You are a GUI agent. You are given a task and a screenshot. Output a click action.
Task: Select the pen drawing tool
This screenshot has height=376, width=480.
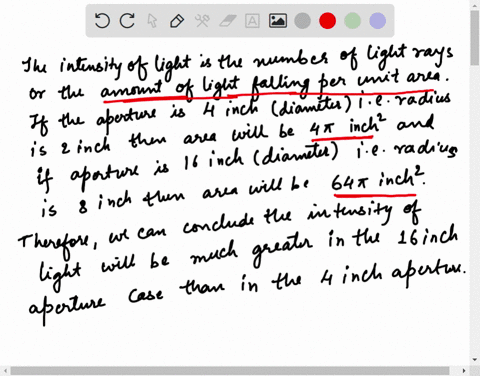pos(177,21)
